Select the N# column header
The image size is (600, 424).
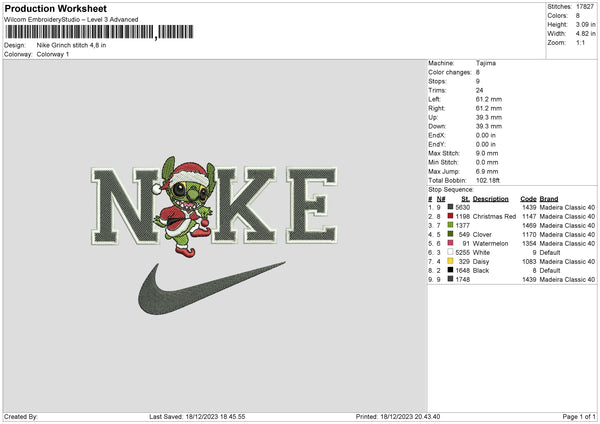coord(441,199)
